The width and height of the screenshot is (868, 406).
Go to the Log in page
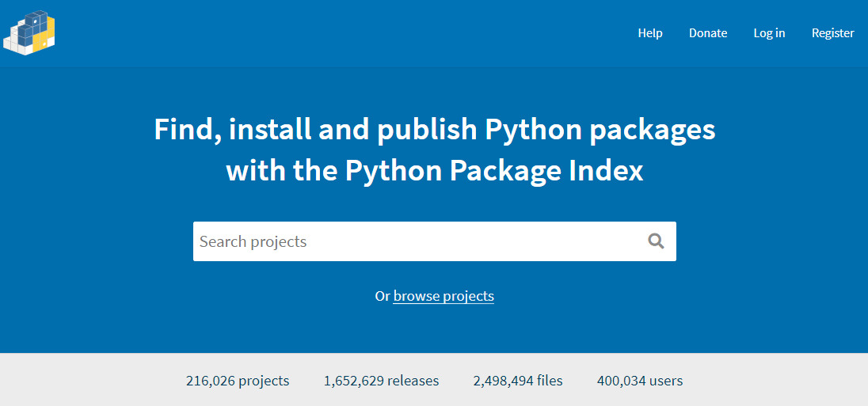click(769, 33)
